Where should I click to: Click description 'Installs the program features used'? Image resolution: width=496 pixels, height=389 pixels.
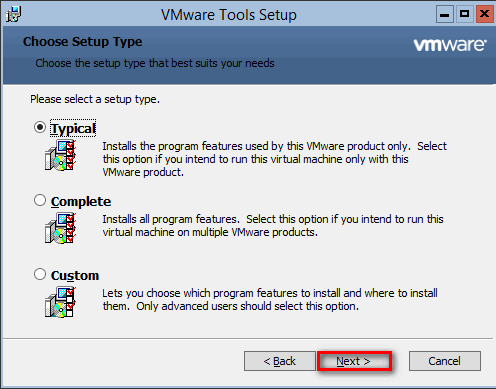pyautogui.click(x=274, y=159)
